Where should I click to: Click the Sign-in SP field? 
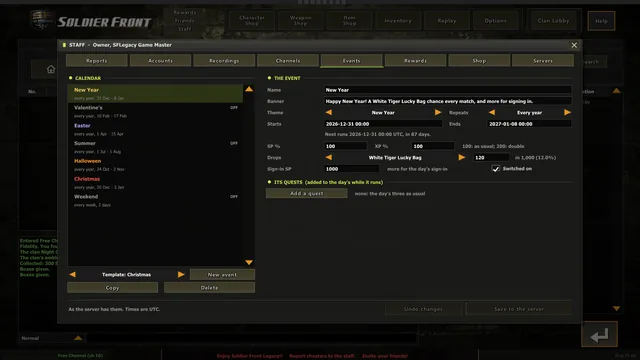coord(351,169)
